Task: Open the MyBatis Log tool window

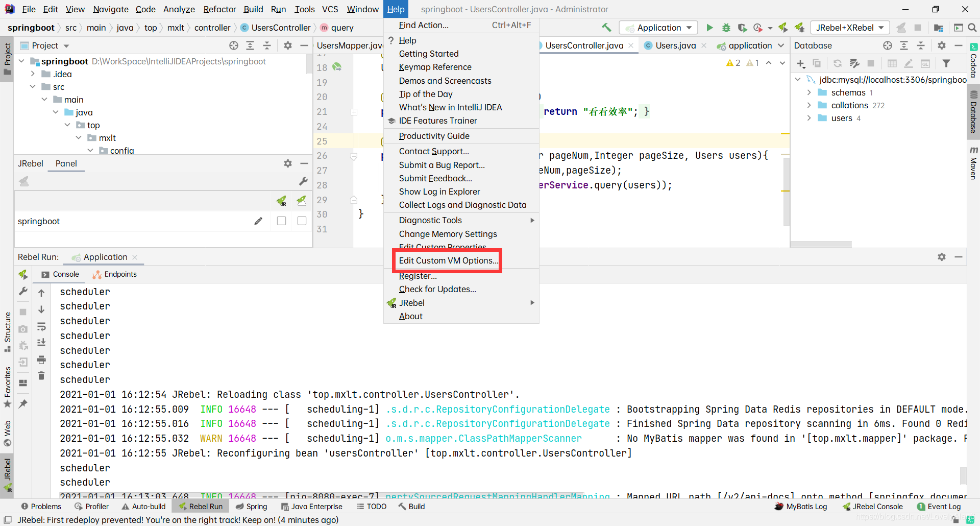Action: (800, 507)
